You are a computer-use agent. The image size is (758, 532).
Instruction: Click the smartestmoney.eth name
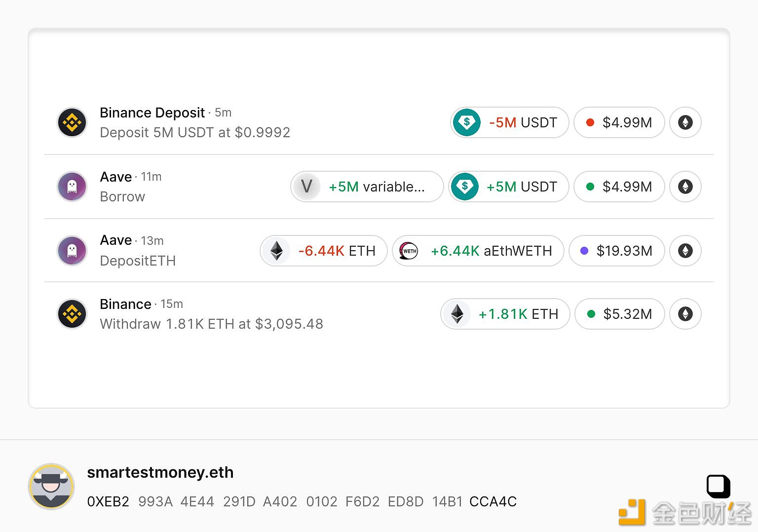pos(160,472)
